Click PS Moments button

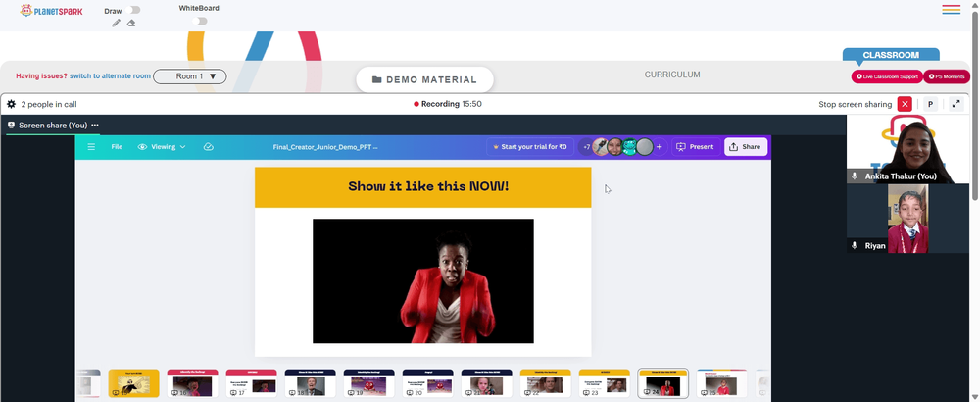pos(947,76)
